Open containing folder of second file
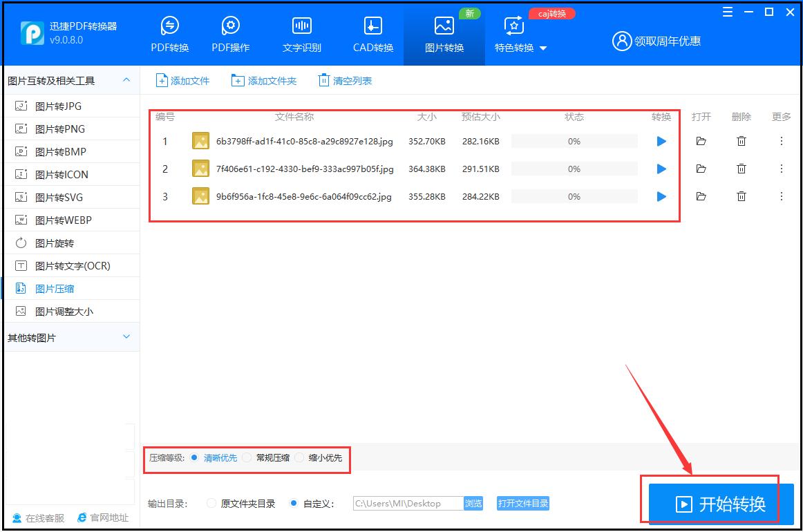The height and width of the screenshot is (532, 803). [701, 169]
